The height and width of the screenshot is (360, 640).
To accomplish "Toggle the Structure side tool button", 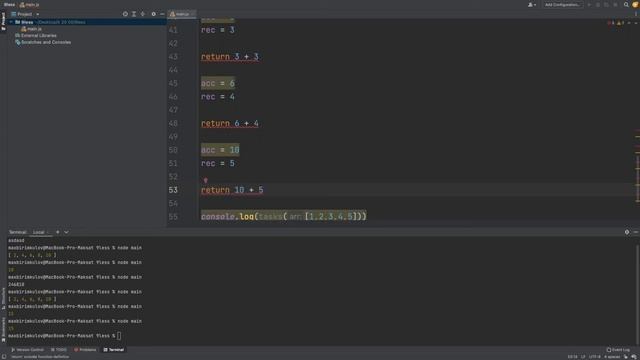I will pos(3,298).
